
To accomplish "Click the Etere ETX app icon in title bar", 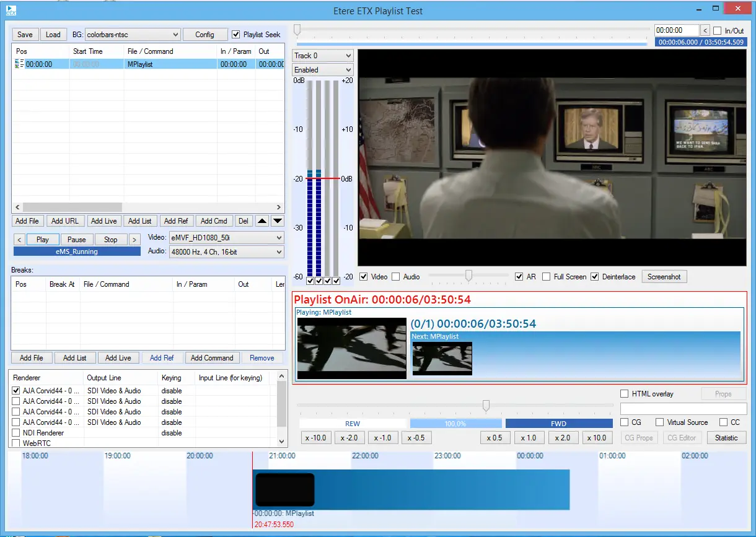I will 11,10.
